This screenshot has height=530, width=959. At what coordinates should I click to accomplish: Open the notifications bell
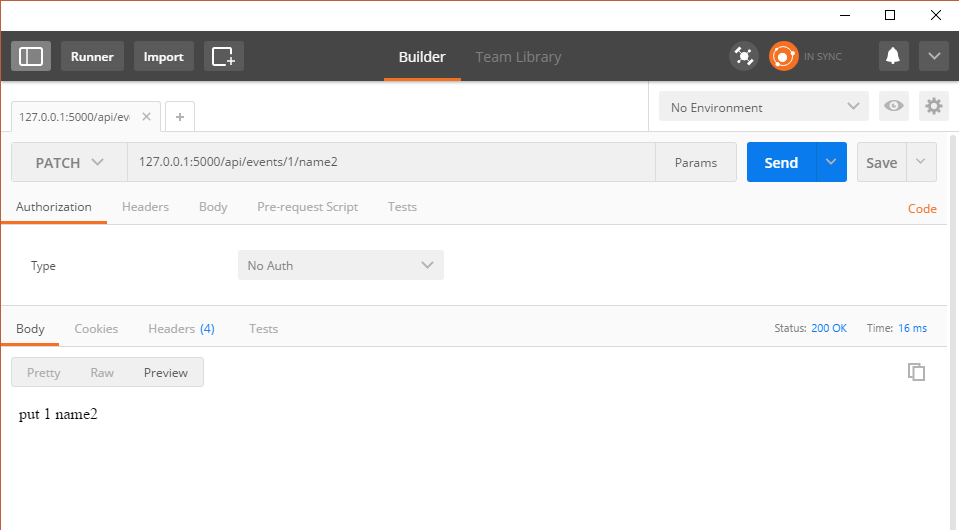(894, 56)
